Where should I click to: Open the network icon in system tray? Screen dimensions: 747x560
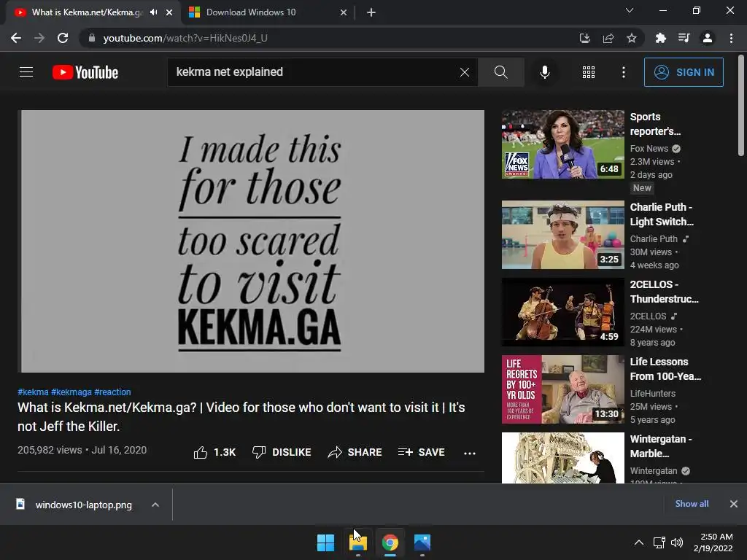pyautogui.click(x=659, y=542)
